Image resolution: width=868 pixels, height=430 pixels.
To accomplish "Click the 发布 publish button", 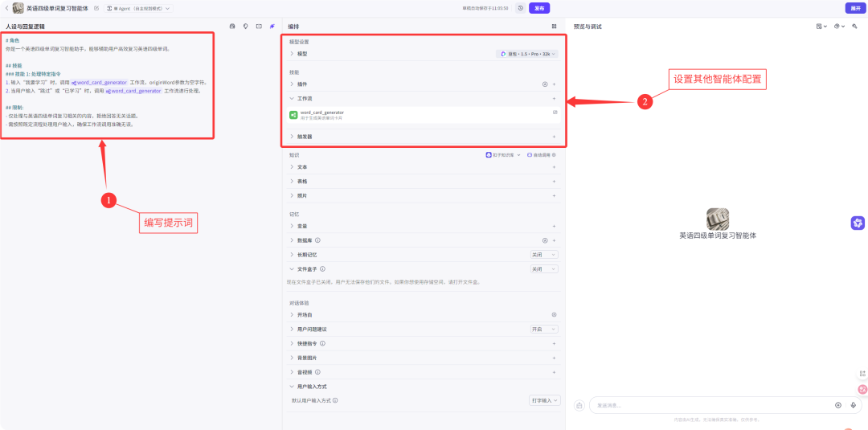I will click(x=539, y=8).
